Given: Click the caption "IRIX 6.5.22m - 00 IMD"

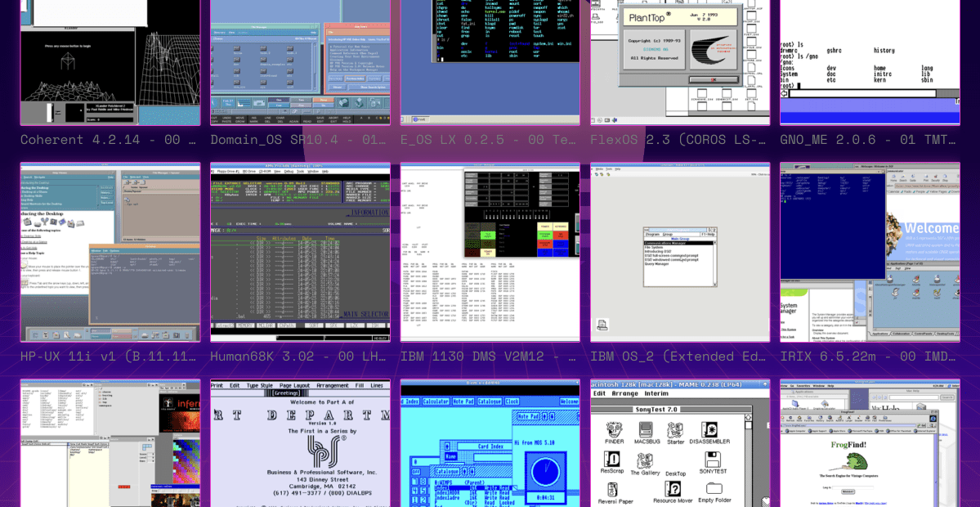Looking at the screenshot, I should point(869,357).
